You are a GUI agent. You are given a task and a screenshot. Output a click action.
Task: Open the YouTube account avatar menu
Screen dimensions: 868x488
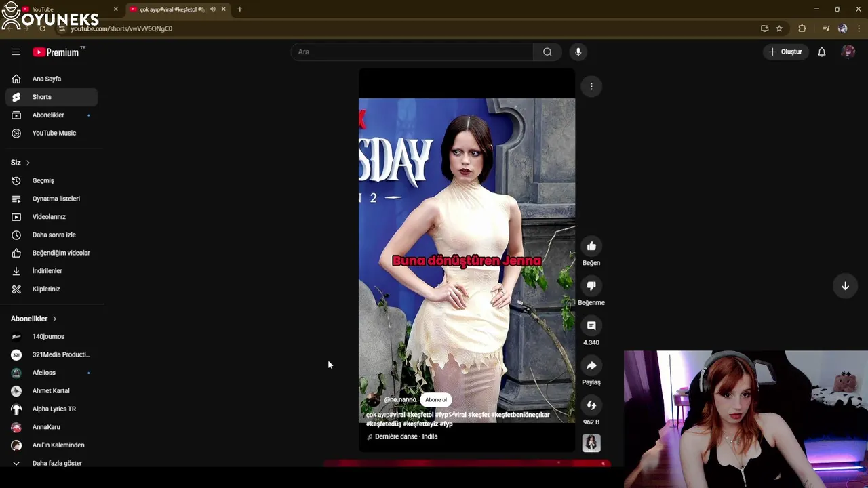click(x=848, y=52)
